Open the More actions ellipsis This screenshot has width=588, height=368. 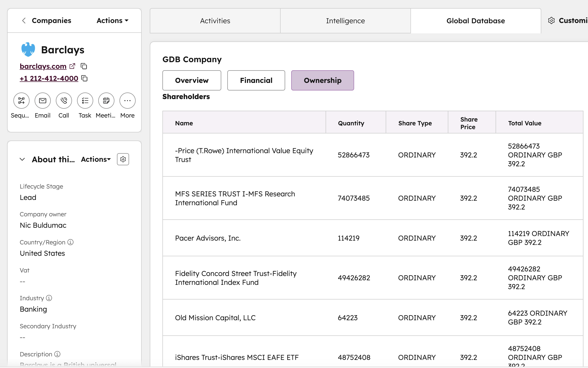(x=128, y=101)
